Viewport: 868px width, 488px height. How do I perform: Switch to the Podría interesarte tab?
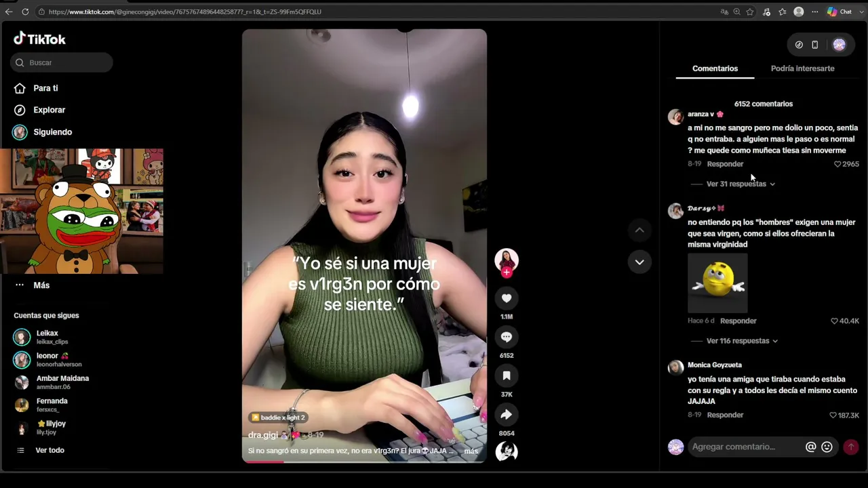coord(802,68)
